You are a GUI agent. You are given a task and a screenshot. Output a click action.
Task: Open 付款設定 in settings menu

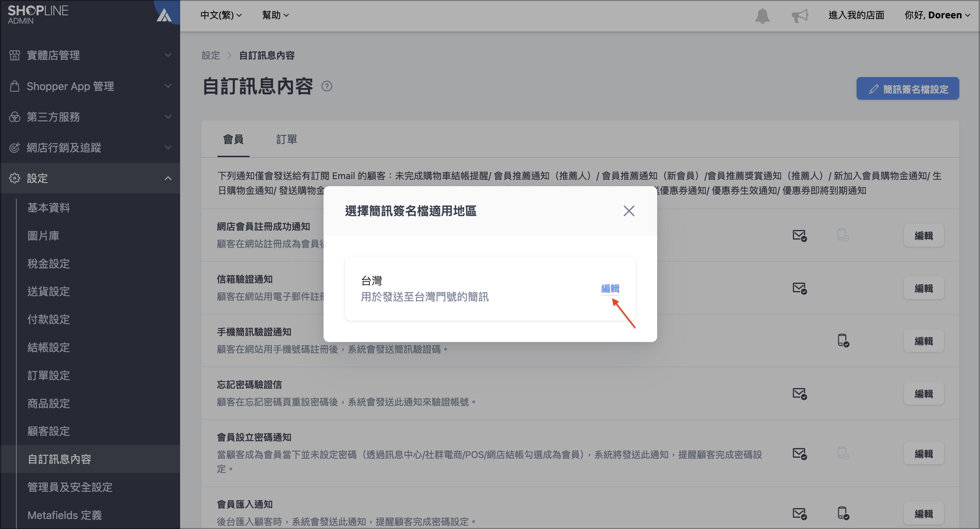point(49,320)
